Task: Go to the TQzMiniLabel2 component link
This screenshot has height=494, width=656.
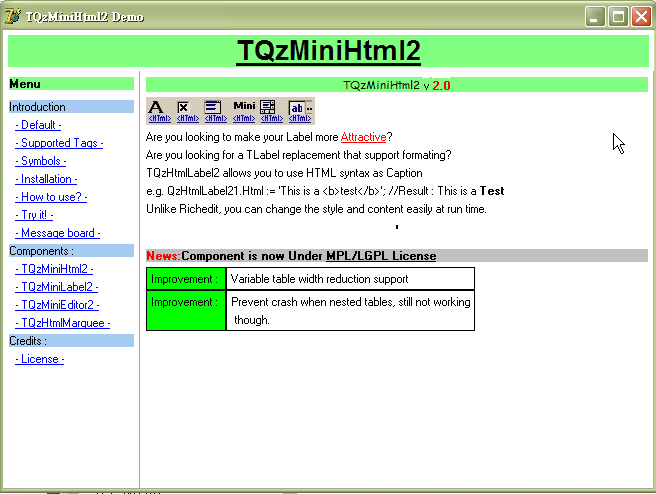Action: coord(57,287)
